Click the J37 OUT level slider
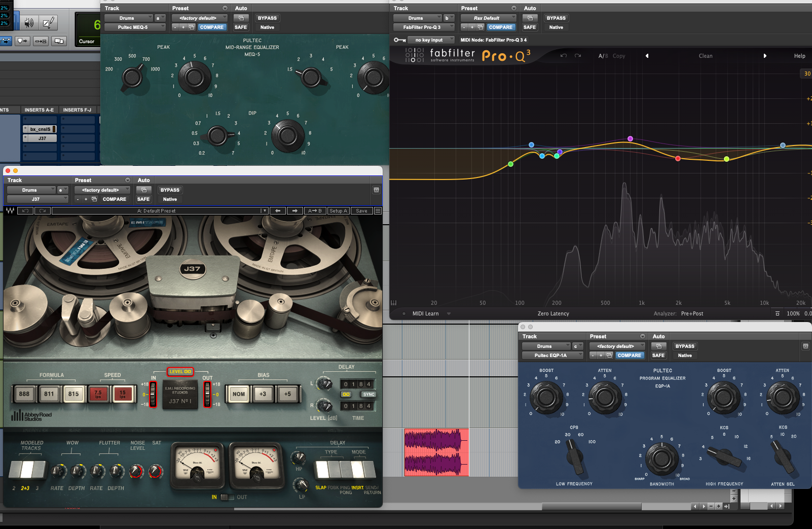The image size is (812, 529). click(x=207, y=394)
